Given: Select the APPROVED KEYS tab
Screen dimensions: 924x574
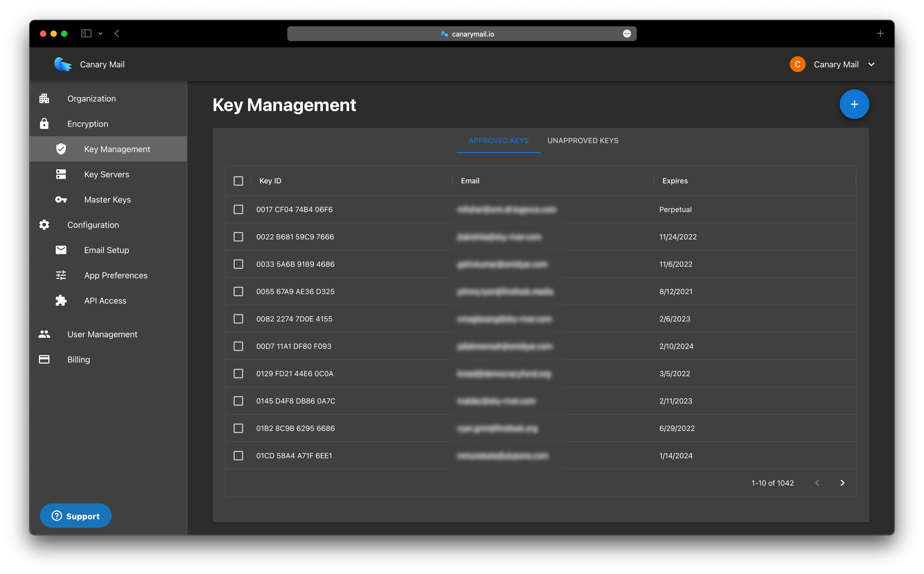Looking at the screenshot, I should pos(499,140).
